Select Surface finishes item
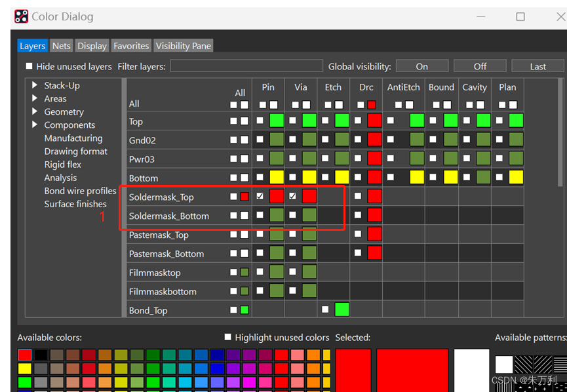 [x=75, y=204]
